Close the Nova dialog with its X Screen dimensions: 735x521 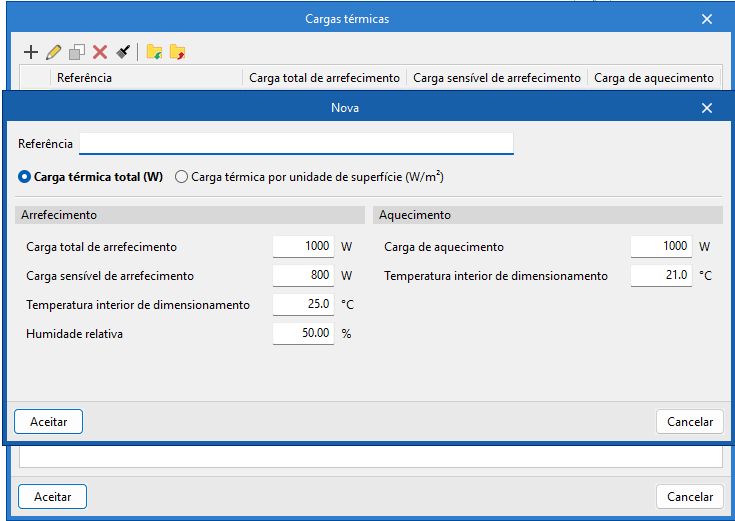click(707, 108)
